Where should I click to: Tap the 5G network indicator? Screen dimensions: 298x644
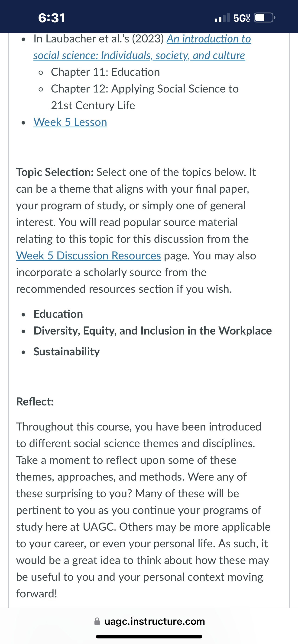241,18
